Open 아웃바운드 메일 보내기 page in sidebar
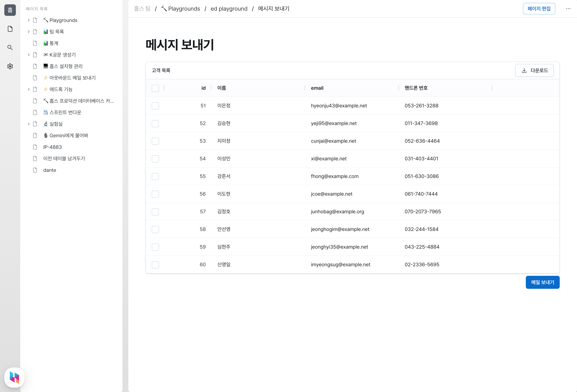The height and width of the screenshot is (392, 577). (x=70, y=78)
